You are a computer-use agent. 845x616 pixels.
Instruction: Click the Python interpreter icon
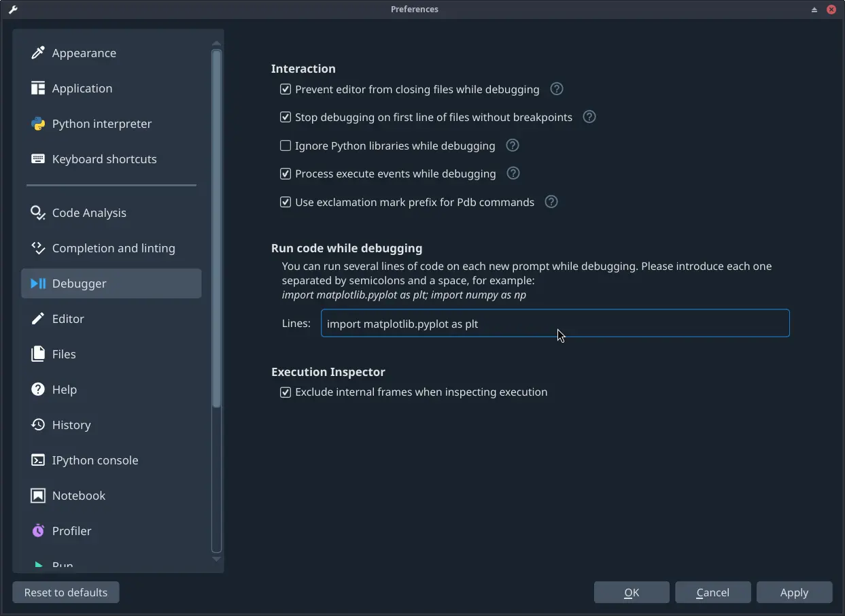tap(39, 124)
